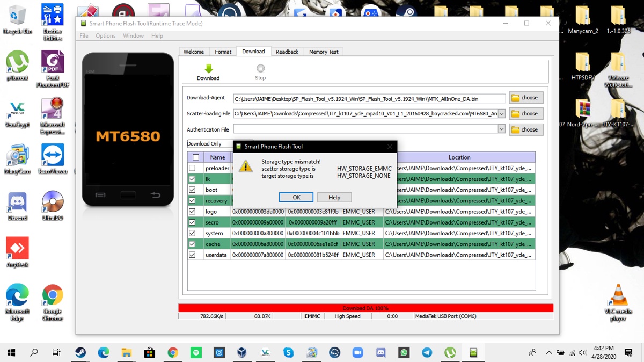Launch µTorrent from the desktop

(17, 66)
